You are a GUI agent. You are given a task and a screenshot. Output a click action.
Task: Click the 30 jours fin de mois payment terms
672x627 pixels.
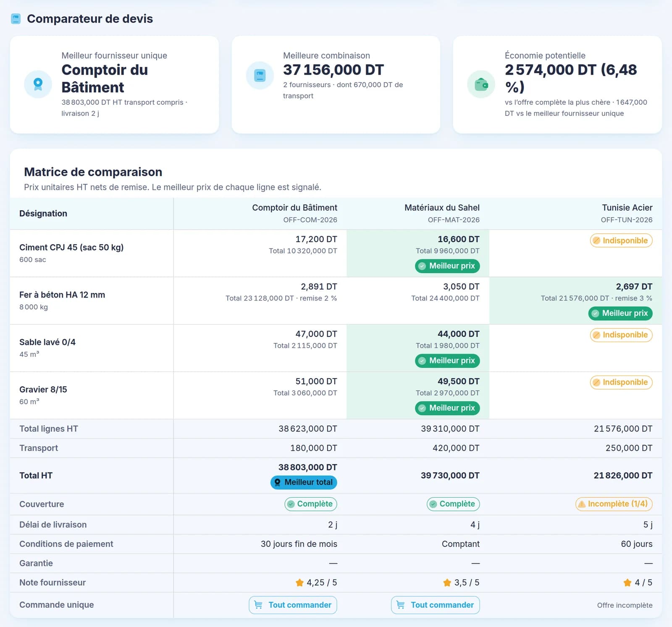[x=299, y=544]
